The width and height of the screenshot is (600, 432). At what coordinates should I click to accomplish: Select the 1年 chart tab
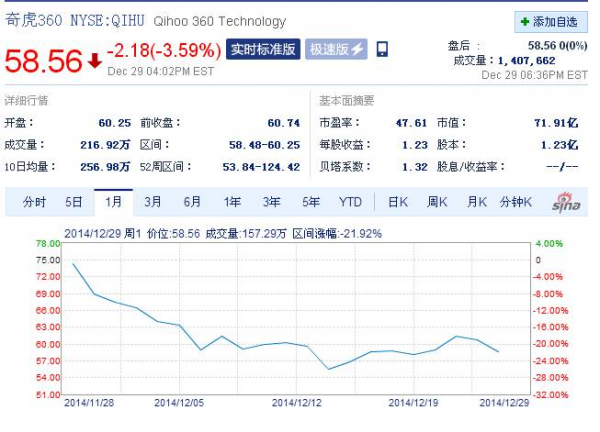[x=232, y=202]
